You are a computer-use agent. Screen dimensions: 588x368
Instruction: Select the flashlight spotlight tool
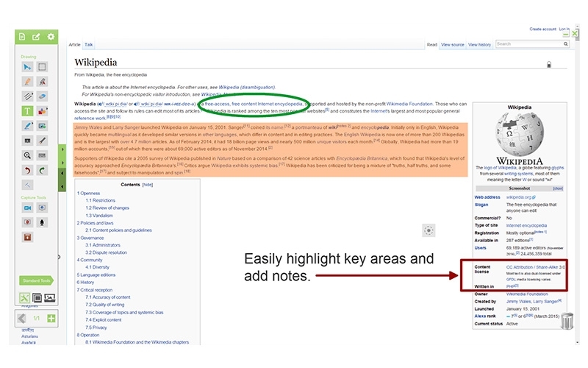pos(42,141)
